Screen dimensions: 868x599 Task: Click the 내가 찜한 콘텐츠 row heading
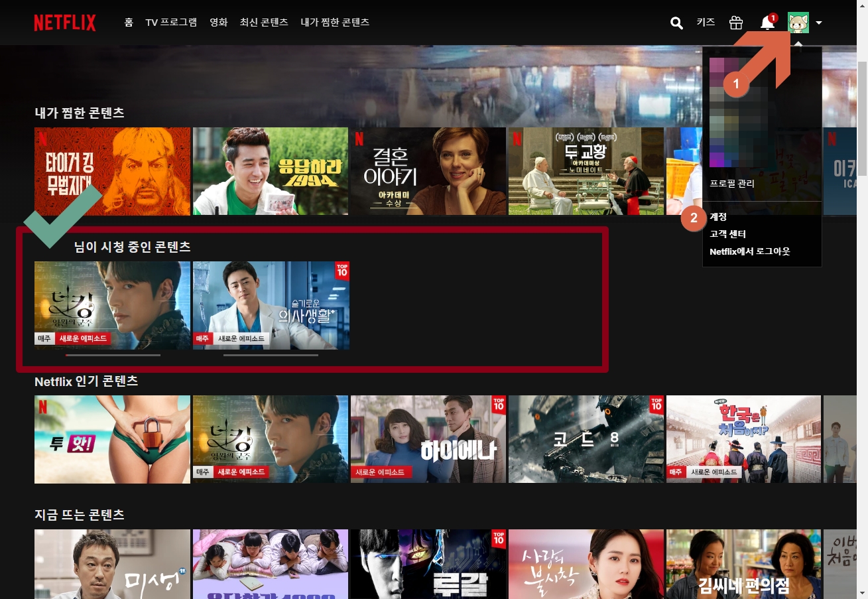pos(80,113)
